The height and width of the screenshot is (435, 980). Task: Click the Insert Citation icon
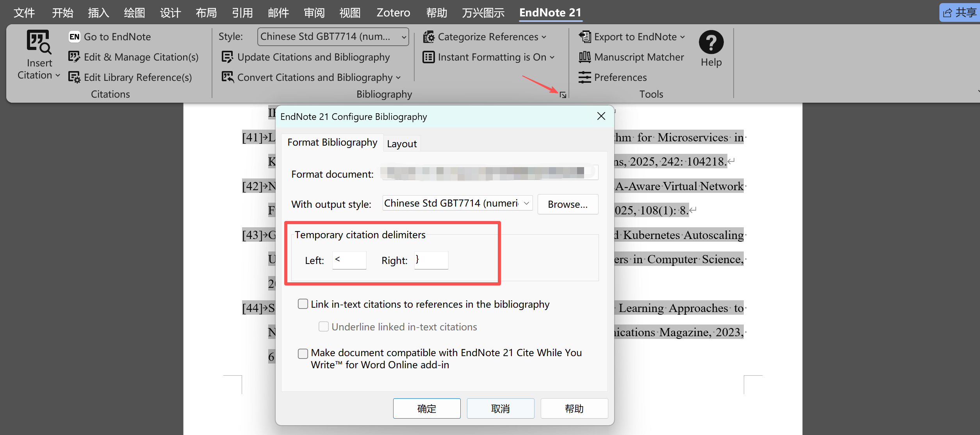(39, 42)
